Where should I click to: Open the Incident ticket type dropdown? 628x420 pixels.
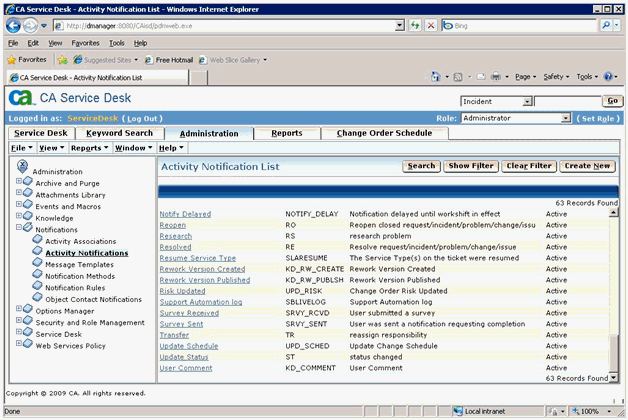click(x=527, y=102)
